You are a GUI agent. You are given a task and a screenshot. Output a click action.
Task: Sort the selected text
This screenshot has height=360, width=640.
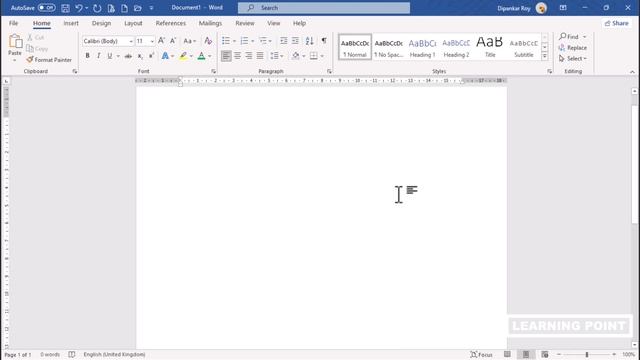(x=309, y=41)
